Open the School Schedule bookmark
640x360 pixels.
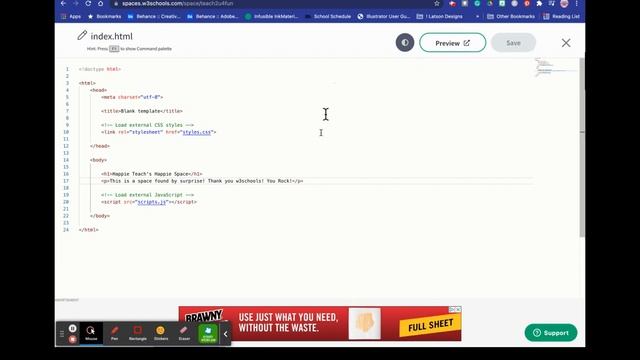(x=328, y=16)
